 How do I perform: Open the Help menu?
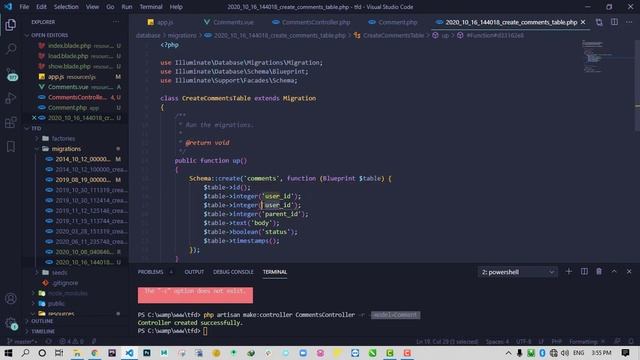pos(176,7)
